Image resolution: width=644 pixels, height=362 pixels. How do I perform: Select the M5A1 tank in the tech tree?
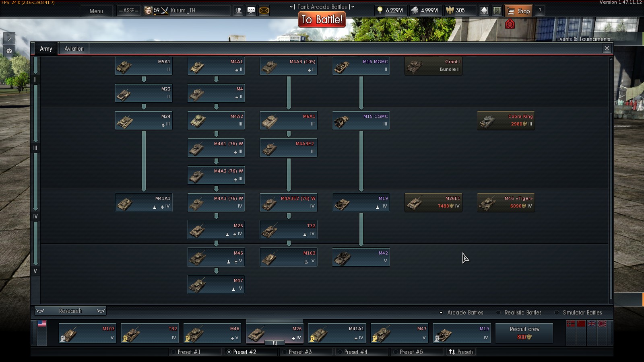coord(144,66)
